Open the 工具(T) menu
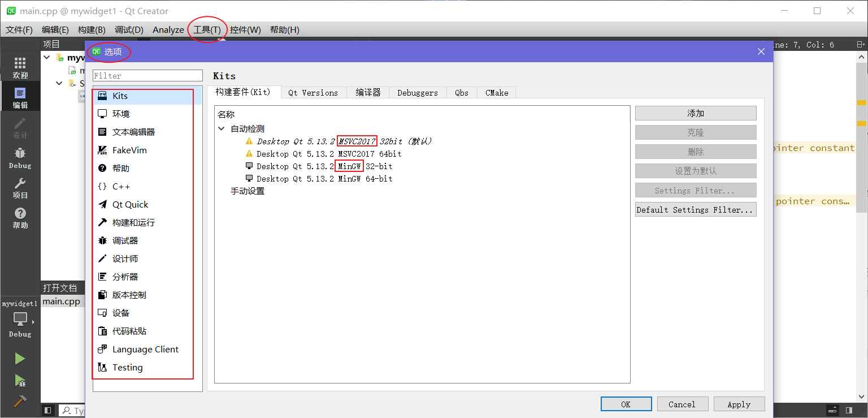Screen dimensions: 868x418 click(207, 30)
